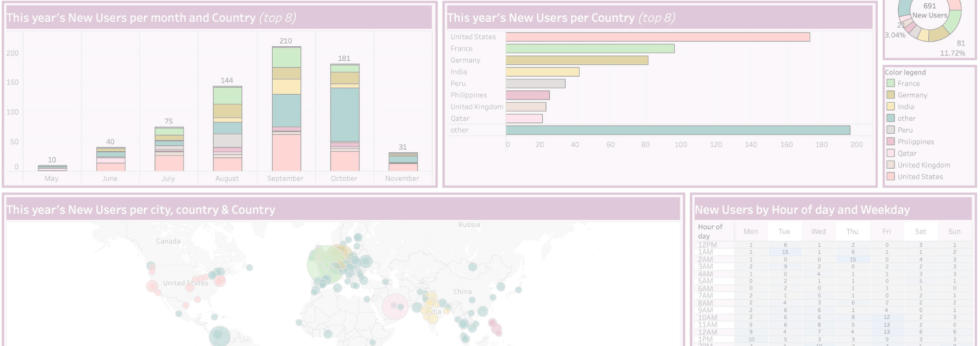Image resolution: width=980 pixels, height=346 pixels.
Task: Click the United States bar in country chart
Action: tap(657, 37)
